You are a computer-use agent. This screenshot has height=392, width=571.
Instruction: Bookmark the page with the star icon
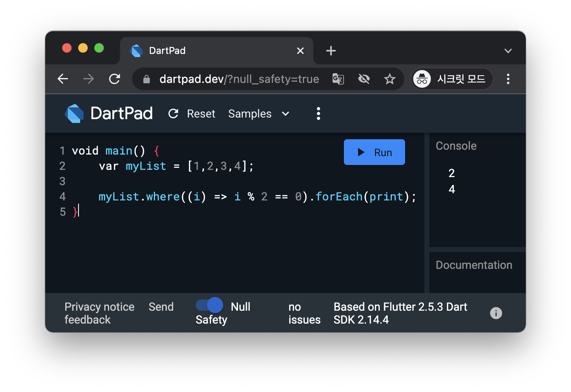click(x=390, y=79)
